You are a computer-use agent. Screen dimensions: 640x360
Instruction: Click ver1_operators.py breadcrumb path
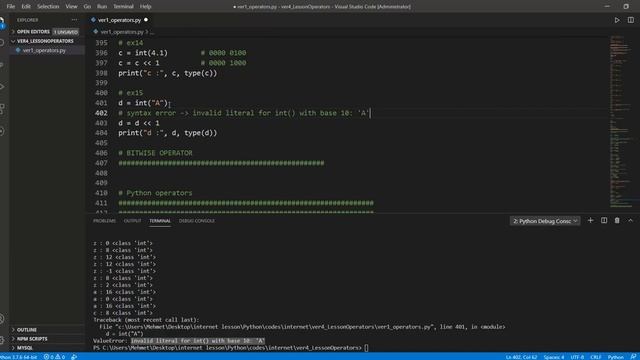point(122,31)
